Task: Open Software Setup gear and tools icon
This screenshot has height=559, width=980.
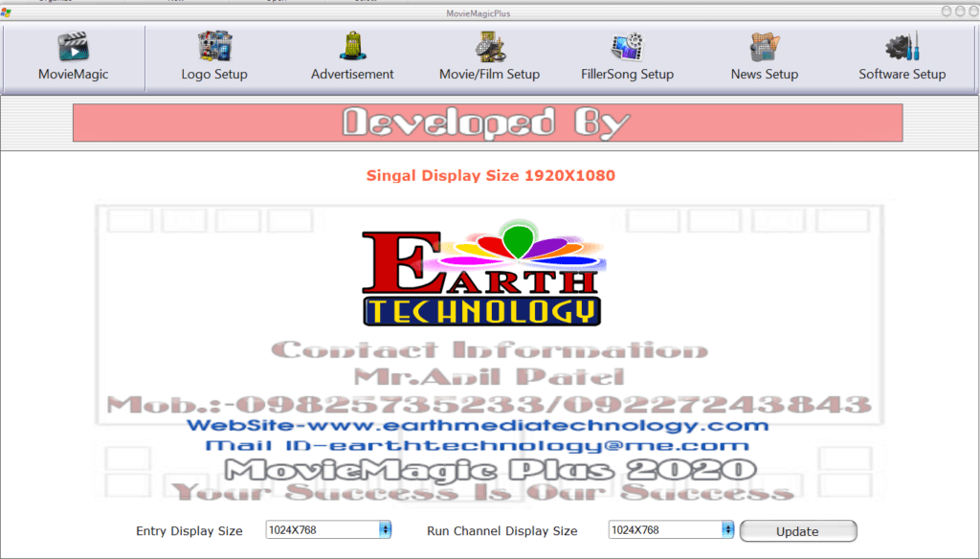Action: (x=902, y=47)
